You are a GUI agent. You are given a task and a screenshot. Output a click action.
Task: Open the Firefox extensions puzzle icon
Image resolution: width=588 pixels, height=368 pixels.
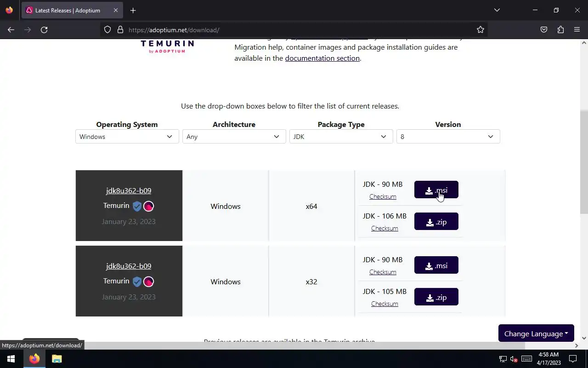point(560,29)
